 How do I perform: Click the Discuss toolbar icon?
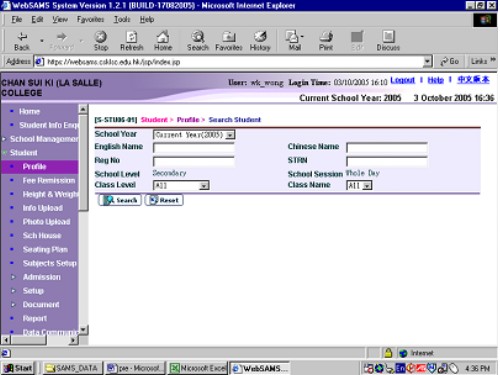pos(388,41)
